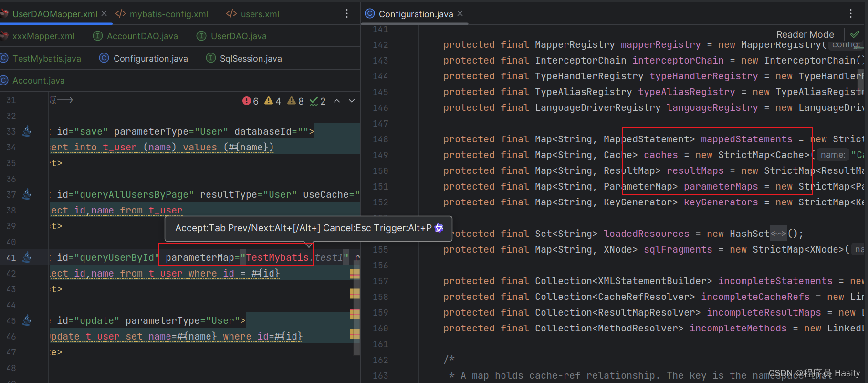The width and height of the screenshot is (868, 383).
Task: Click the AI icon in completion hint popup
Action: click(x=439, y=228)
